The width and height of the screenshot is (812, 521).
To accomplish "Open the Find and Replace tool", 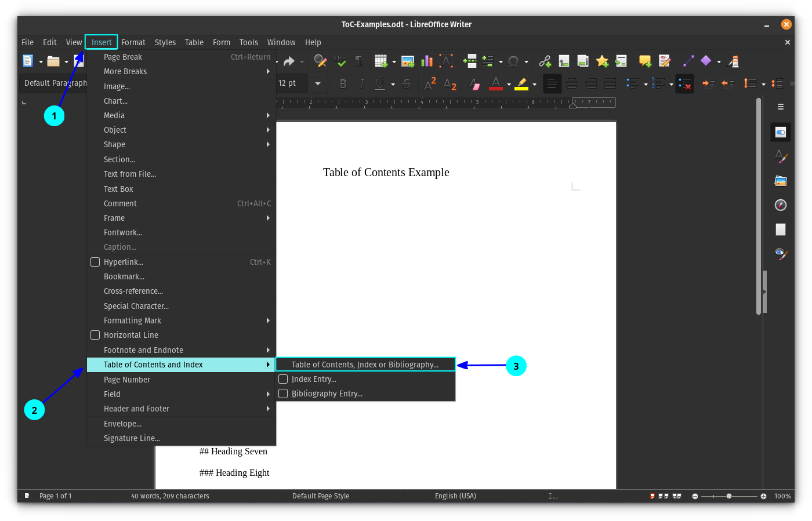I will 320,61.
